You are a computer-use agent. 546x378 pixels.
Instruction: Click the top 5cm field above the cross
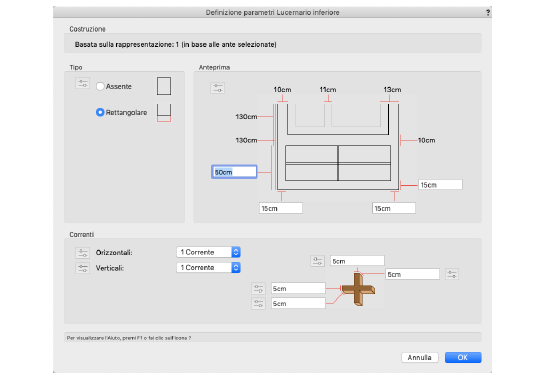(x=357, y=261)
